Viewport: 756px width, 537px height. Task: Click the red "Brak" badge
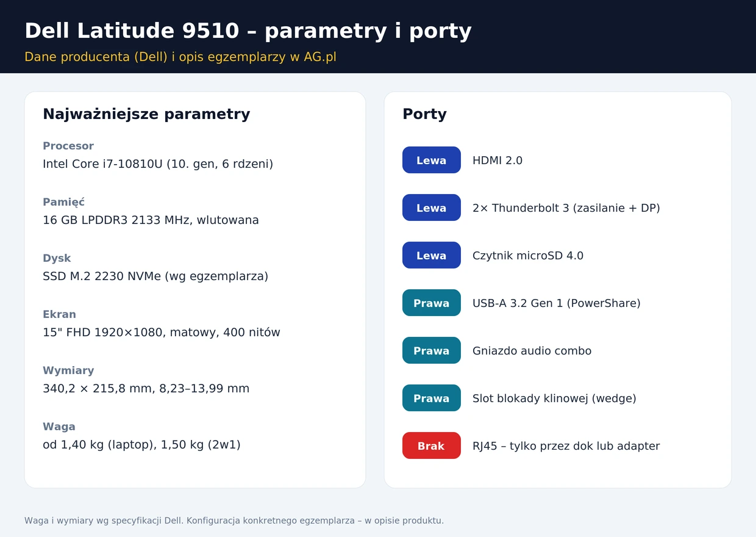(x=432, y=445)
